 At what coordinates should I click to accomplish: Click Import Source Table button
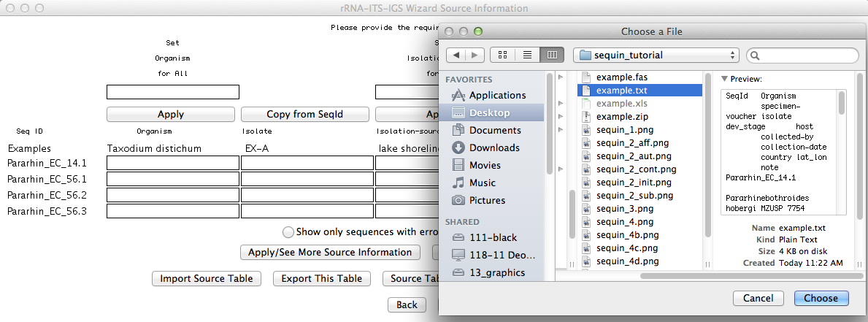[207, 278]
